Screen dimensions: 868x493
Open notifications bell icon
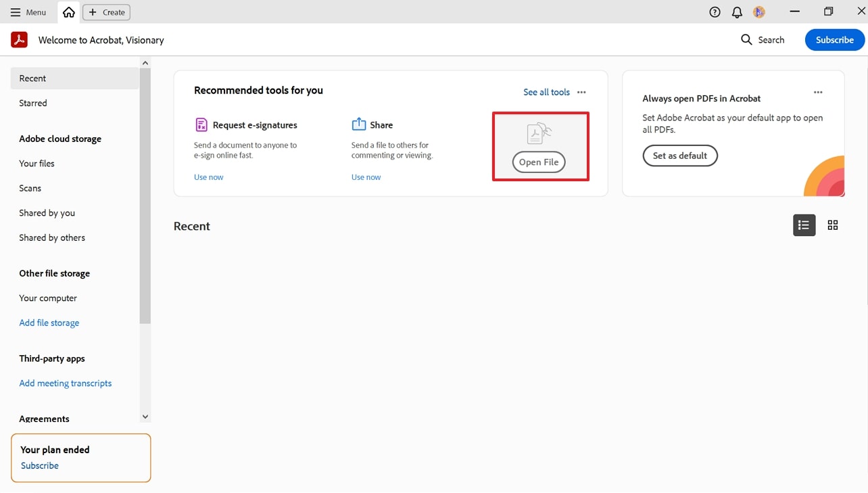pyautogui.click(x=737, y=12)
